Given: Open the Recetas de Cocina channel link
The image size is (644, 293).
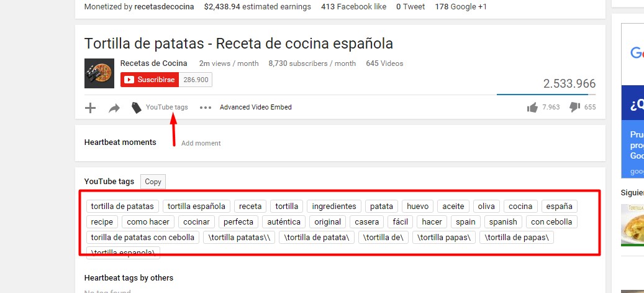Looking at the screenshot, I should pos(153,63).
